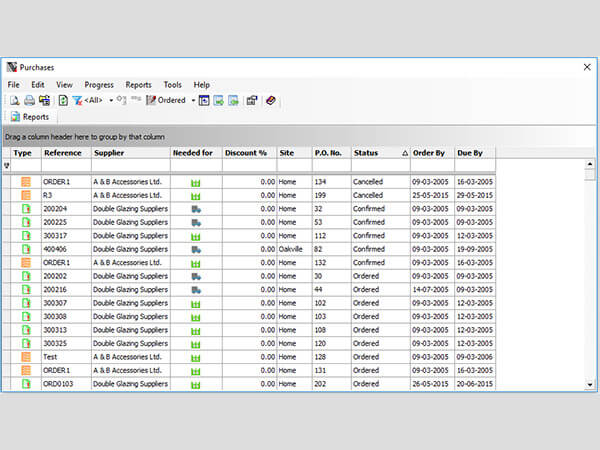Click the Reference column filter field
The height and width of the screenshot is (450, 600).
pyautogui.click(x=65, y=166)
